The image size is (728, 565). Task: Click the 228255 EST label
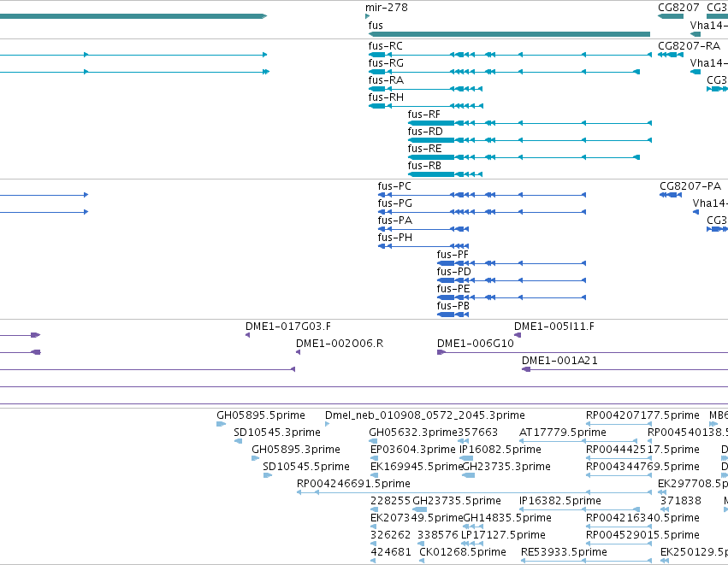coord(390,501)
